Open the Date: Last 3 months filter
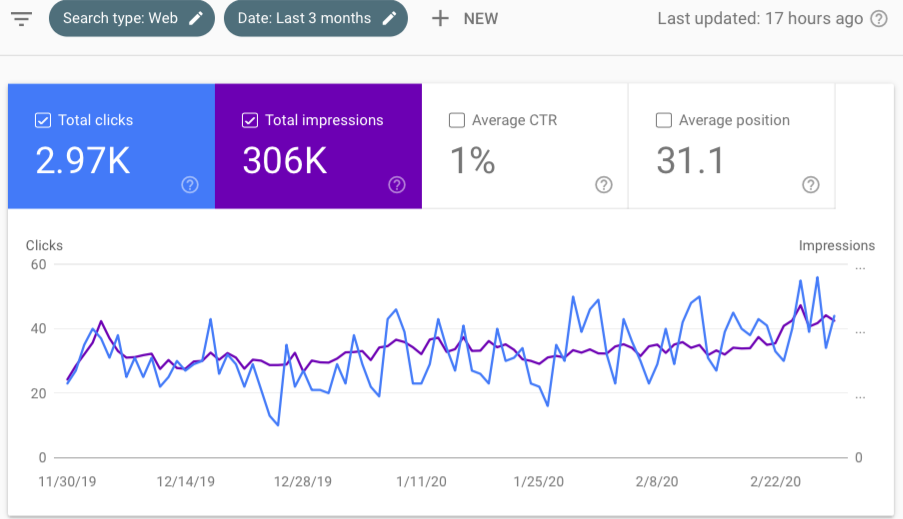The image size is (903, 519). [x=305, y=18]
